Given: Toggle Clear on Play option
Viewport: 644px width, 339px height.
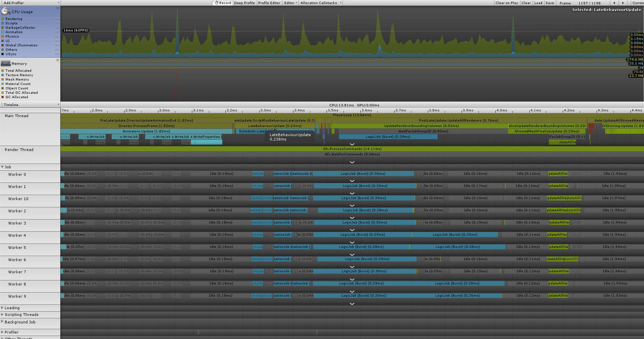Looking at the screenshot, I should click(507, 3).
